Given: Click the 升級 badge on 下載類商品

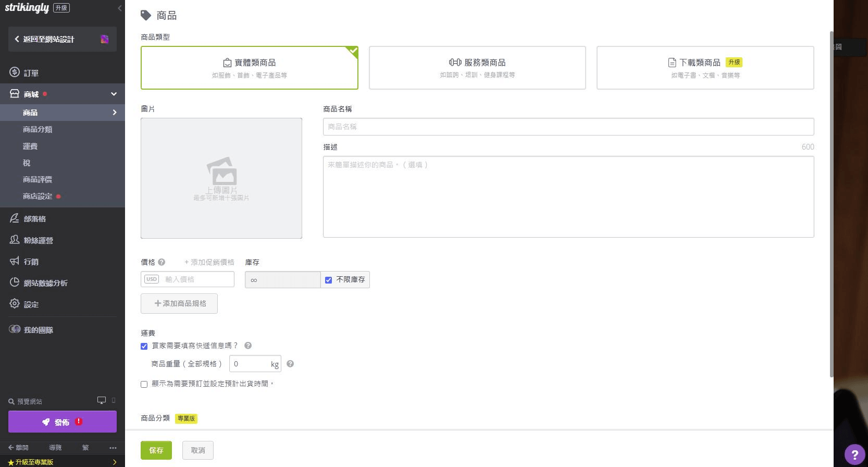Looking at the screenshot, I should point(734,62).
